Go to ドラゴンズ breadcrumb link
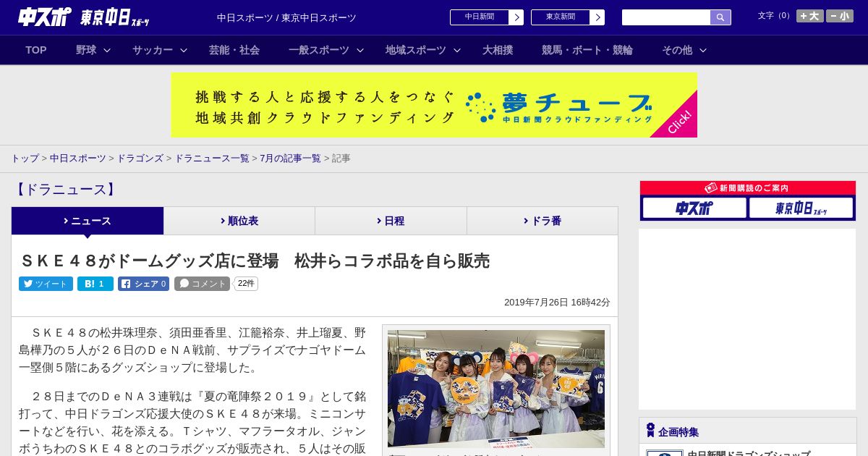Image resolution: width=868 pixels, height=456 pixels. coord(140,159)
